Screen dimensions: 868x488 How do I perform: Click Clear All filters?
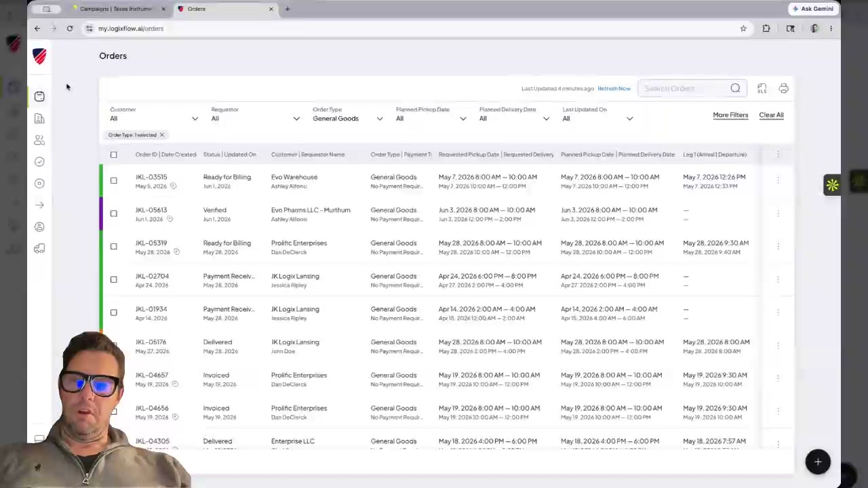tap(771, 115)
